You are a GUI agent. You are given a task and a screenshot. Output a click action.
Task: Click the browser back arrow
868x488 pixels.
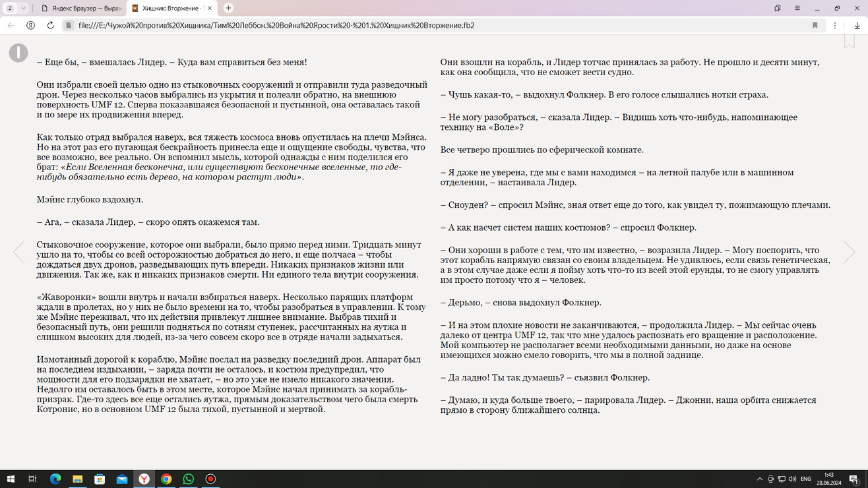[11, 25]
